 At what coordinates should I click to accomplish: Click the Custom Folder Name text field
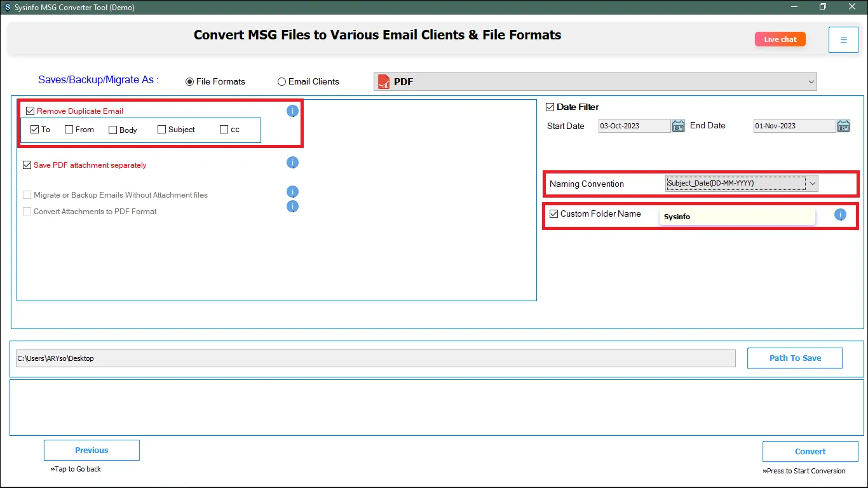(737, 217)
